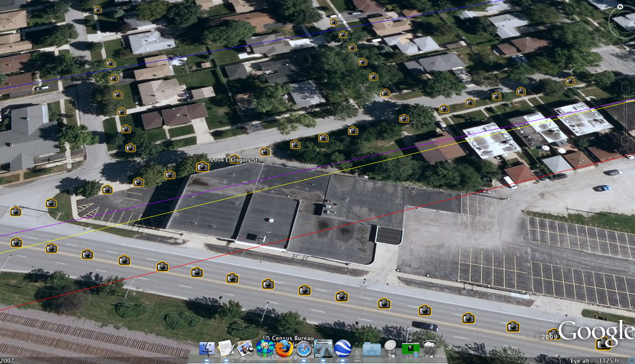The width and height of the screenshot is (635, 364).
Task: Click the 2004 E Gregory St label
Action: point(234,160)
